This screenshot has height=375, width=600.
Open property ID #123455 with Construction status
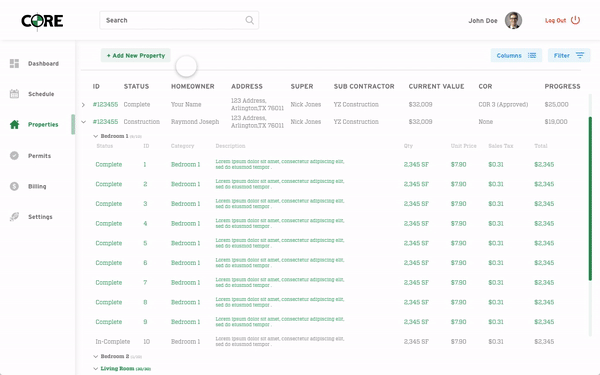point(105,122)
